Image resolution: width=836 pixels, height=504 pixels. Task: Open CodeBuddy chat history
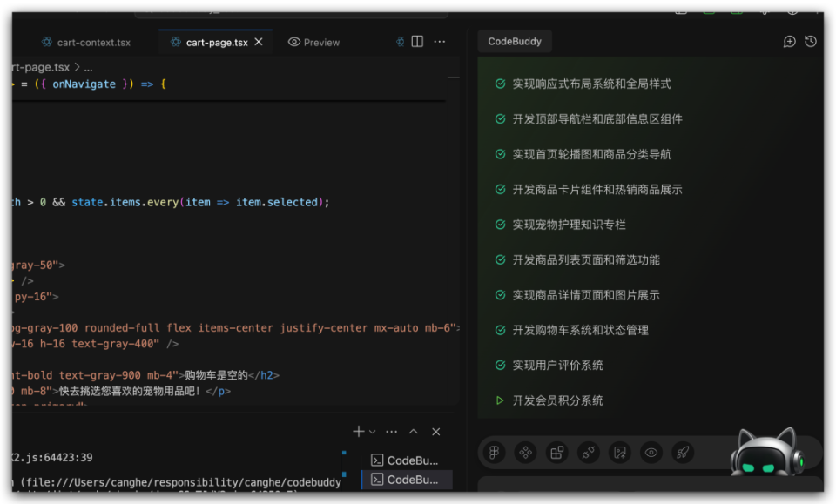click(x=811, y=42)
